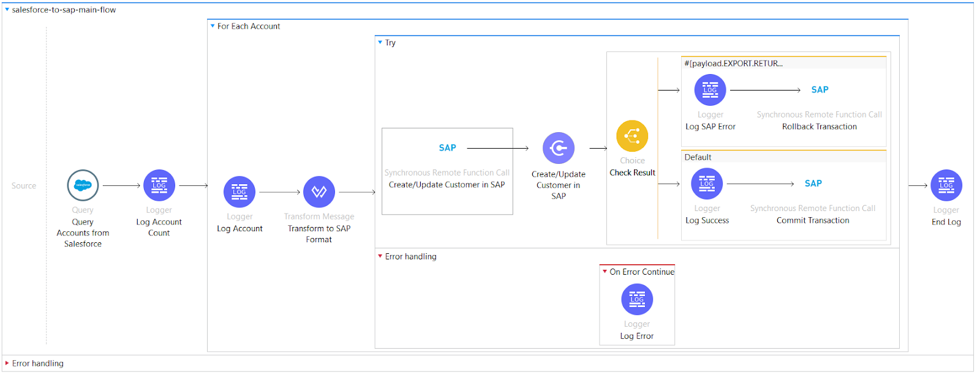Select the Log Account logger icon
Viewport: 980px width, 375px height.
[x=239, y=192]
